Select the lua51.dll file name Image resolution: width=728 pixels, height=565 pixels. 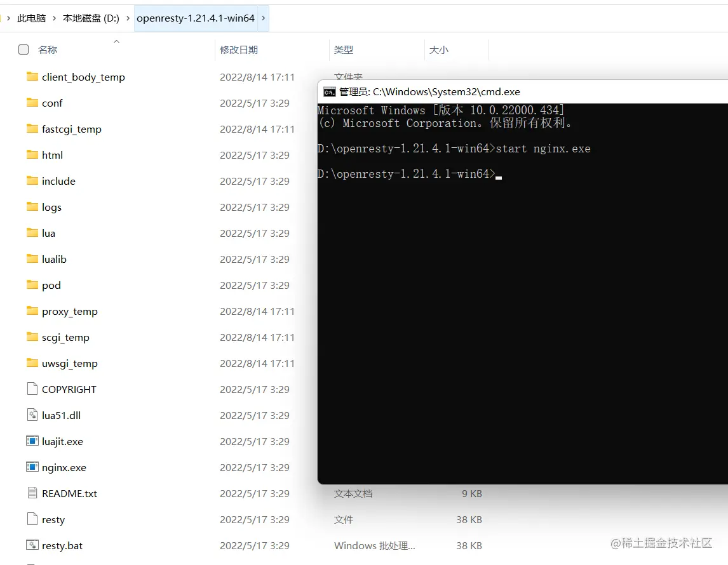coord(61,415)
